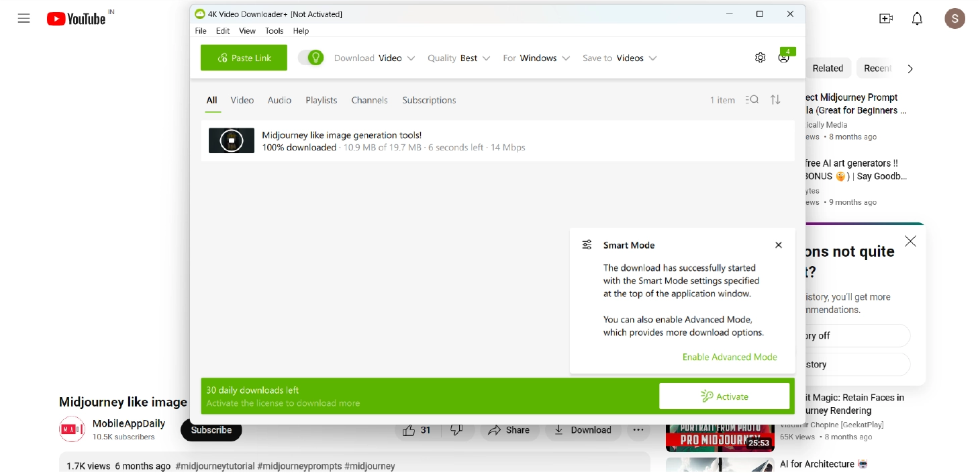The height and width of the screenshot is (473, 980).
Task: Stop the Midjourney video download
Action: (x=232, y=140)
